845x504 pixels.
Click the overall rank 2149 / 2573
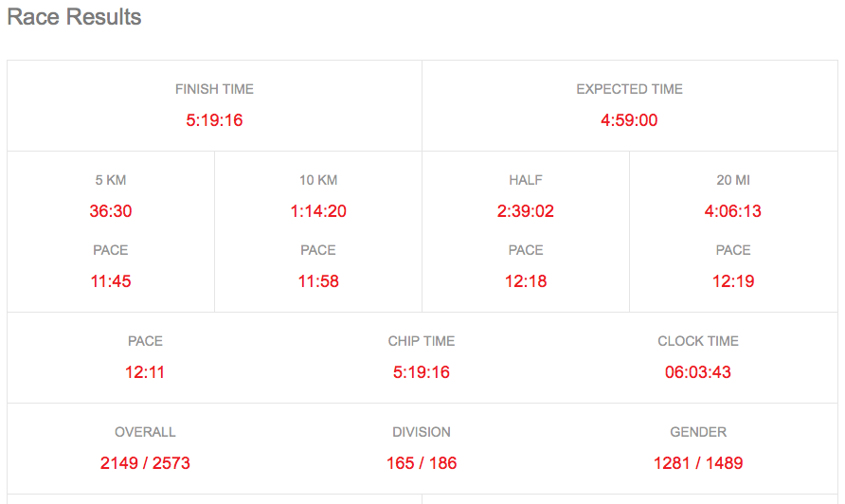[145, 463]
